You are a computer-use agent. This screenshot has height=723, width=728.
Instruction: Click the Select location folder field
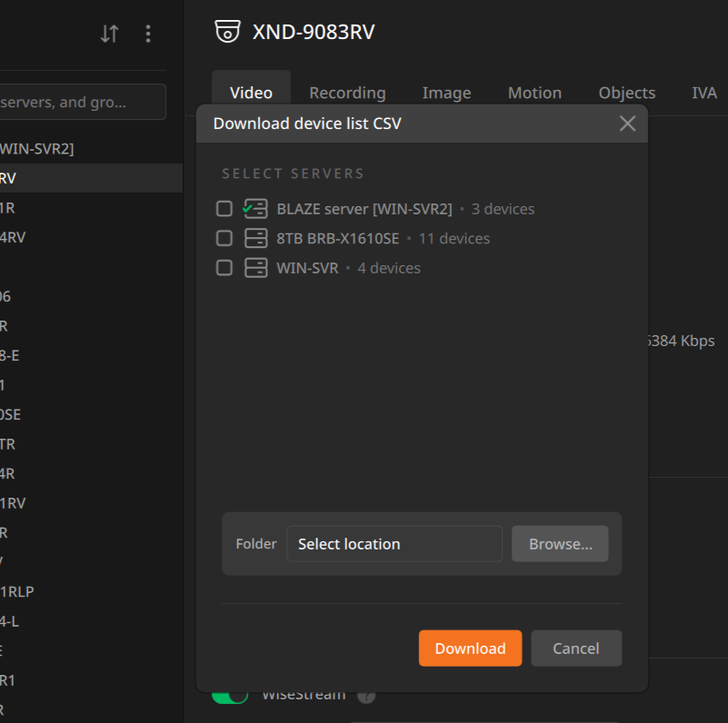coord(394,544)
